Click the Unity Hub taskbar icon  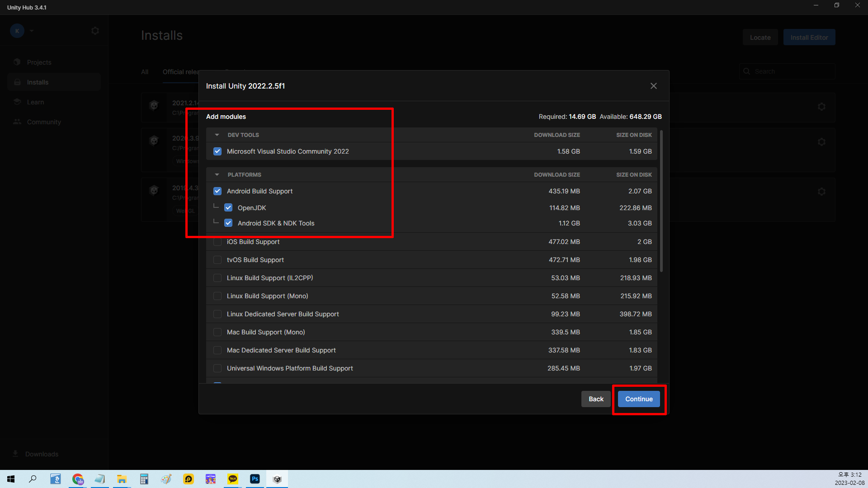pyautogui.click(x=277, y=479)
